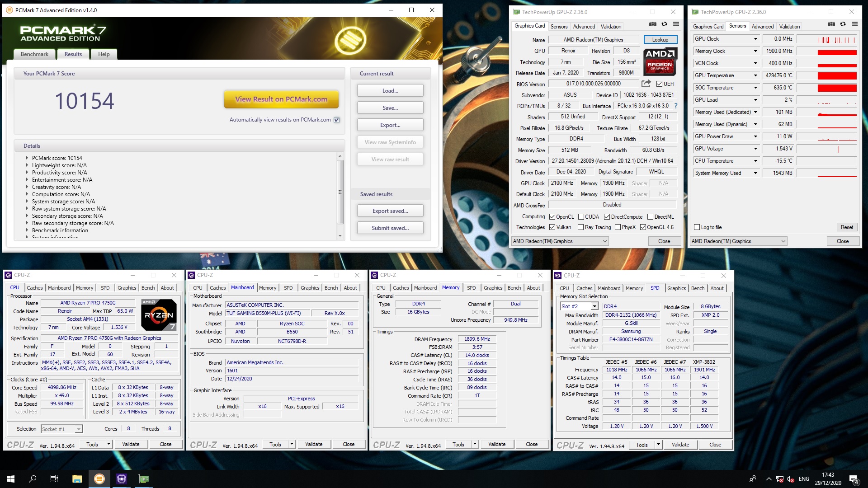Toggle the Ray Tracing checkbox
This screenshot has width=868, height=488.
click(x=581, y=227)
